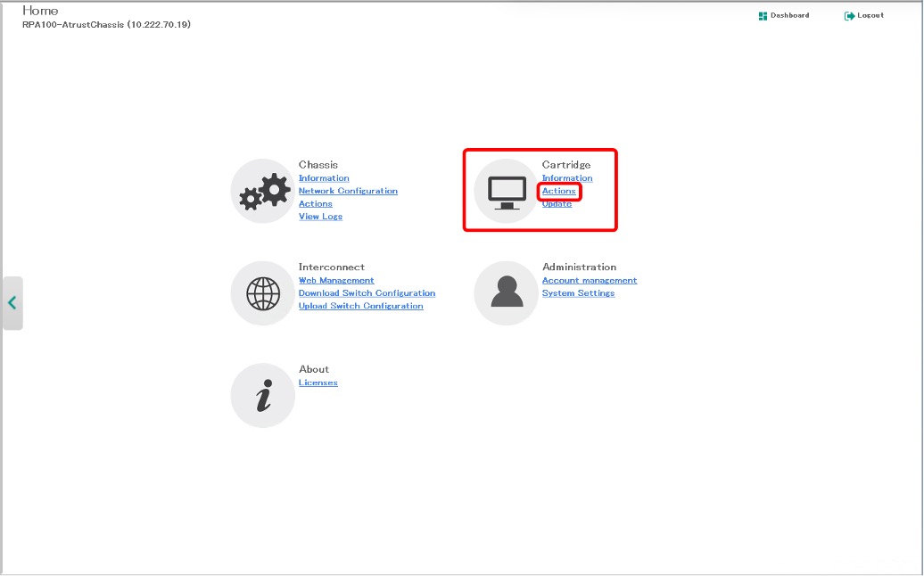Click the Interconnect globe icon

point(263,293)
